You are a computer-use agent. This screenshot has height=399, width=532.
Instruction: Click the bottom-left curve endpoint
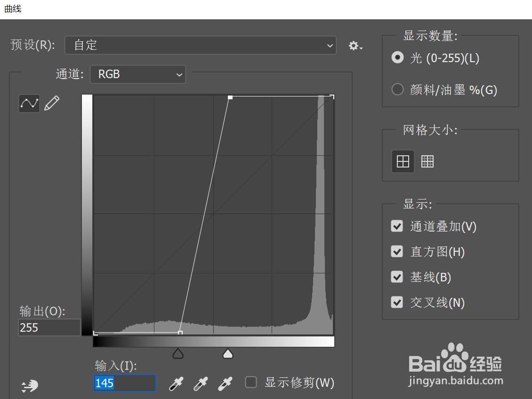click(x=96, y=333)
